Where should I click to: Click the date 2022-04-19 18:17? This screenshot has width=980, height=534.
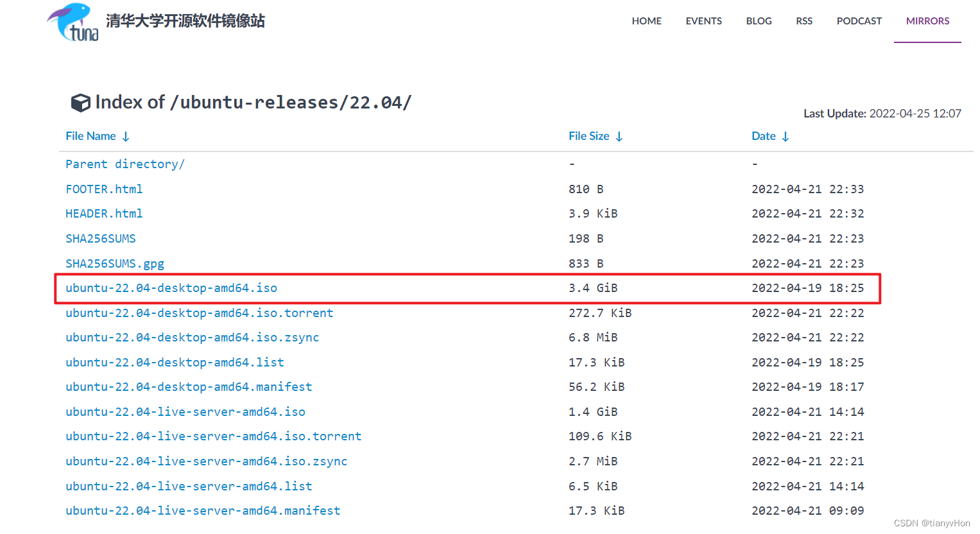(808, 387)
